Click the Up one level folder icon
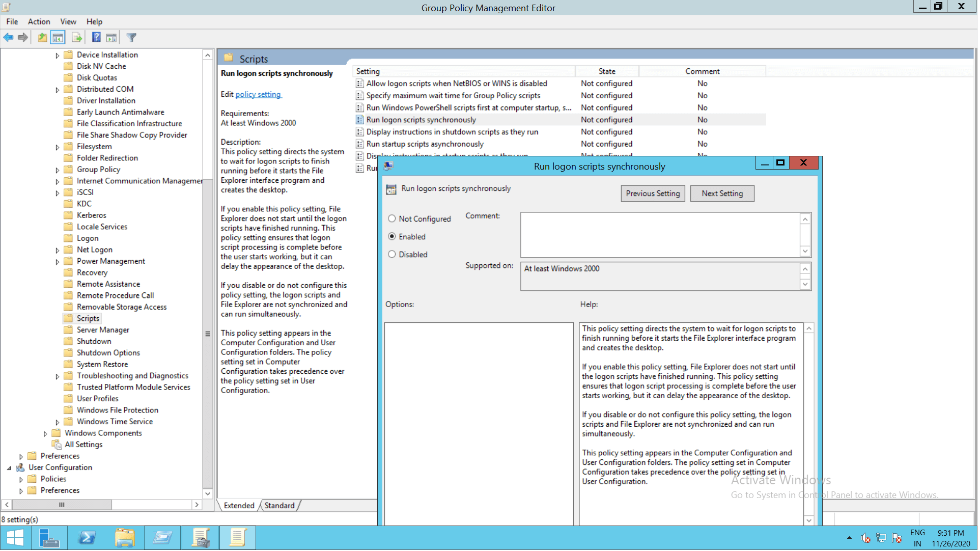980x551 pixels. (43, 38)
